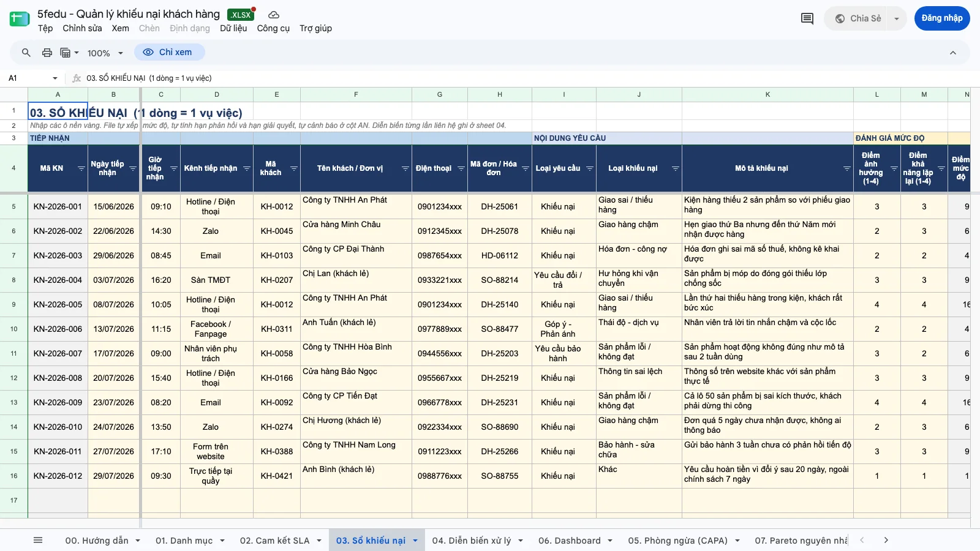
Task: Open filter on Loại khiếu nại column
Action: click(x=675, y=168)
